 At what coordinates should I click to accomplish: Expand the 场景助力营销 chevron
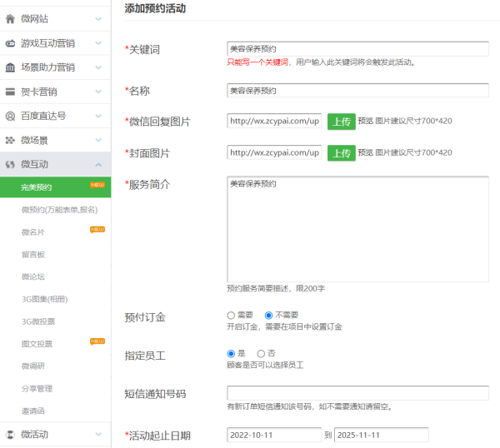point(98,67)
